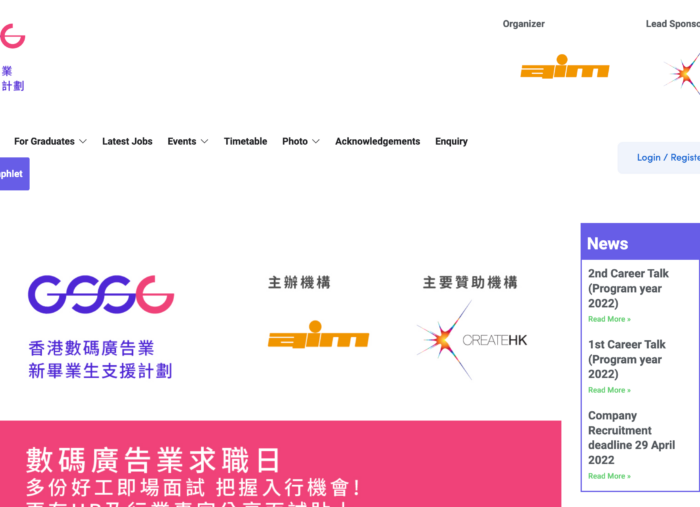Go to Acknowledgements page
This screenshot has height=507, width=700.
(378, 141)
